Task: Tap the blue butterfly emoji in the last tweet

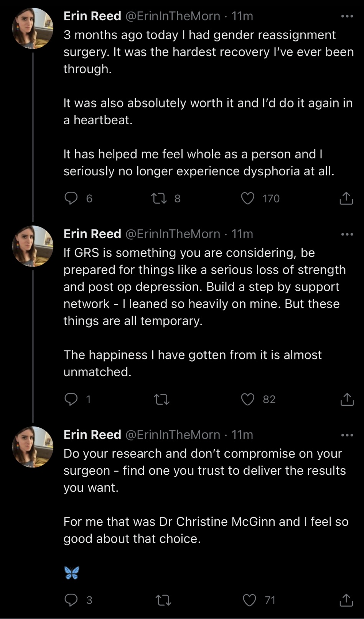Action: coord(72,573)
